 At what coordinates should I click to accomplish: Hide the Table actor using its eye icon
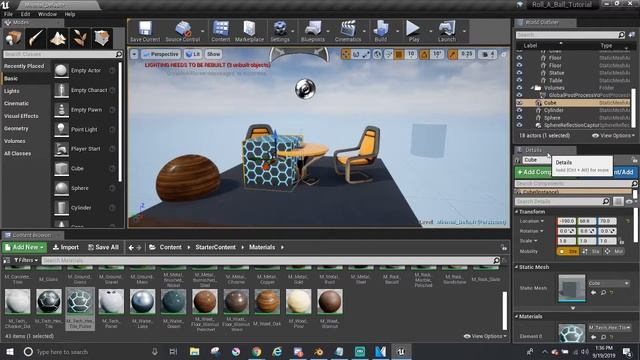[x=519, y=80]
